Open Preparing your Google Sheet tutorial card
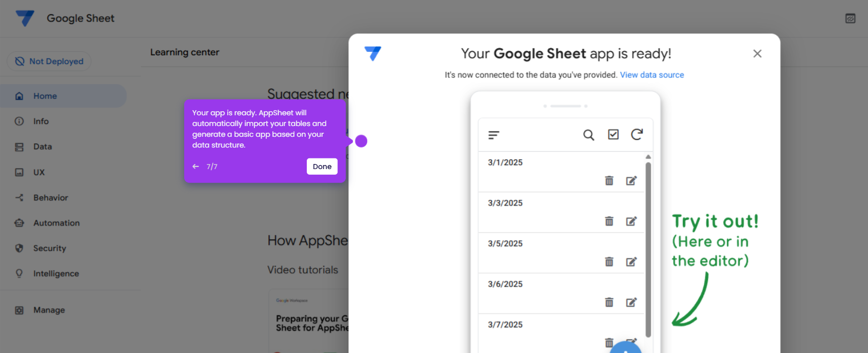Viewport: 868px width, 353px height. coord(309,321)
